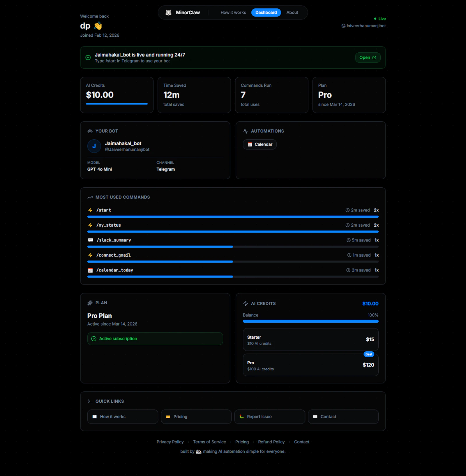Click the MinorClaw cat logo icon
This screenshot has width=466, height=476.
(x=168, y=13)
